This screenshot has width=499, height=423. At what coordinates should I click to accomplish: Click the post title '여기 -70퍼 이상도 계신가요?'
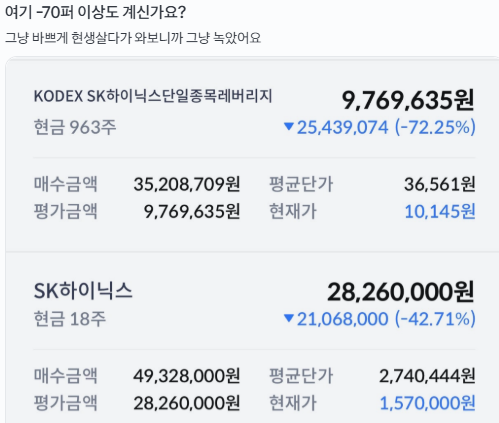click(x=95, y=13)
